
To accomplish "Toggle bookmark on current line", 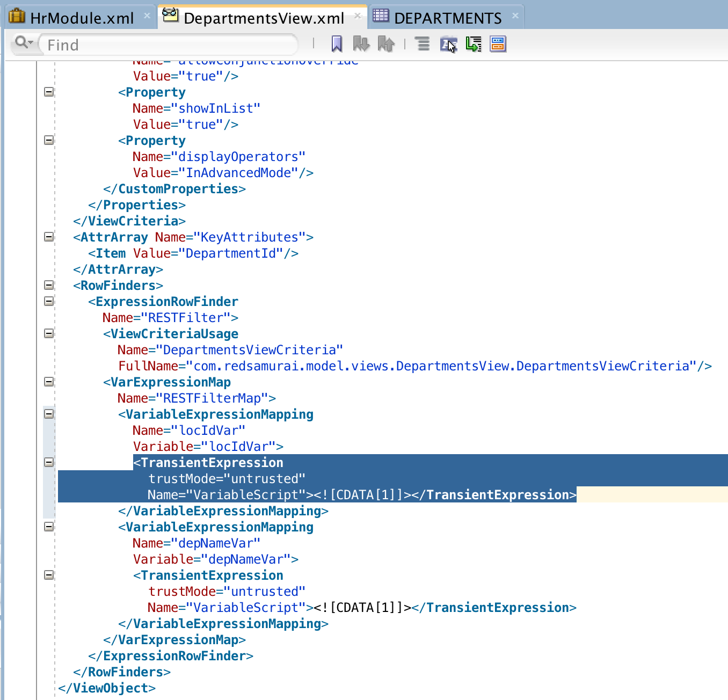I will (337, 44).
